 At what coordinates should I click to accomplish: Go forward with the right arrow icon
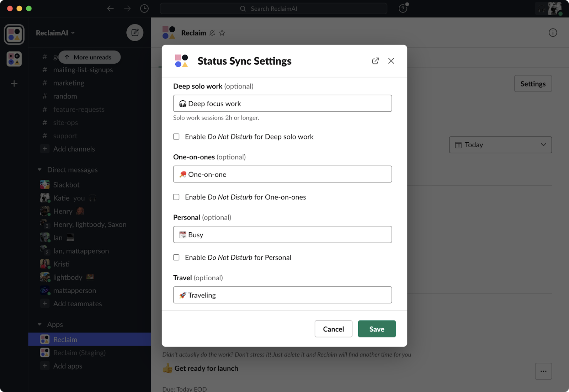coord(127,9)
